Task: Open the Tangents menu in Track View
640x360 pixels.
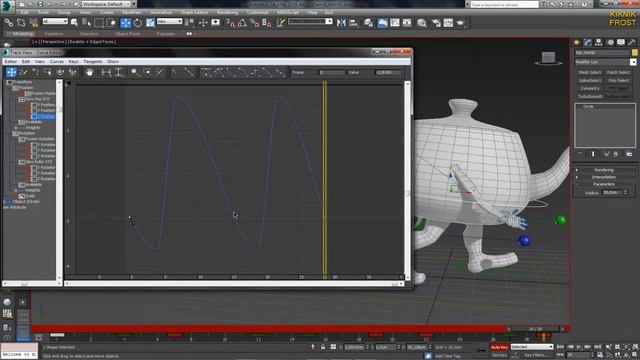Action: pyautogui.click(x=93, y=62)
